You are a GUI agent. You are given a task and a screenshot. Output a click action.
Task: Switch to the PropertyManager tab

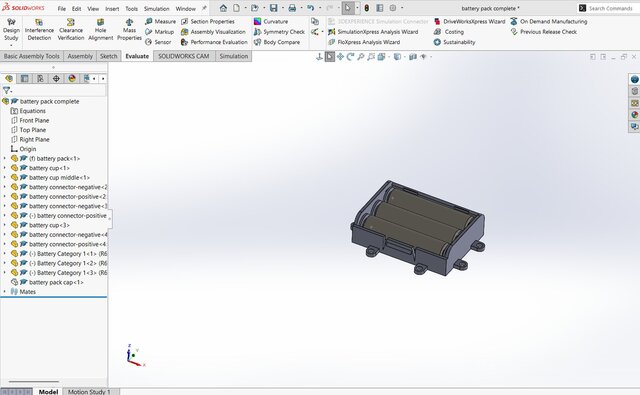tap(24, 78)
